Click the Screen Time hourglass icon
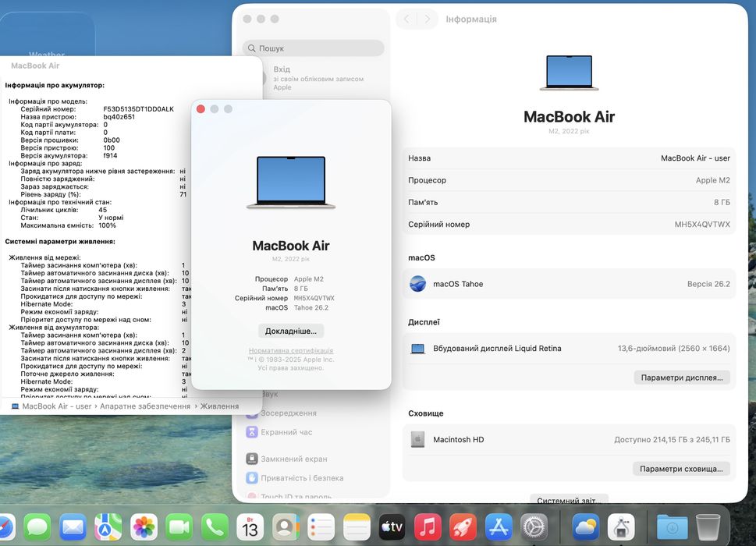This screenshot has width=756, height=546. (252, 432)
